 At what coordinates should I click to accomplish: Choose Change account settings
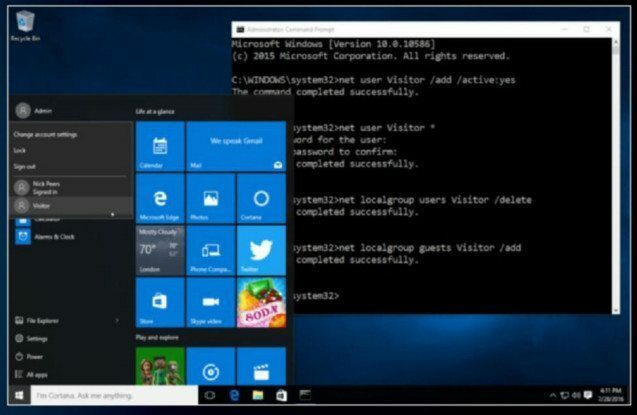pos(46,134)
